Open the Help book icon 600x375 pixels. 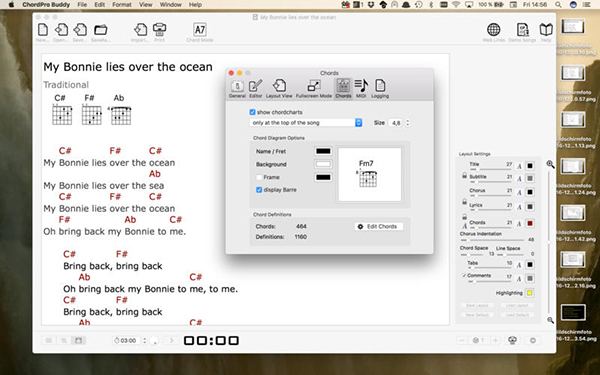pos(546,29)
